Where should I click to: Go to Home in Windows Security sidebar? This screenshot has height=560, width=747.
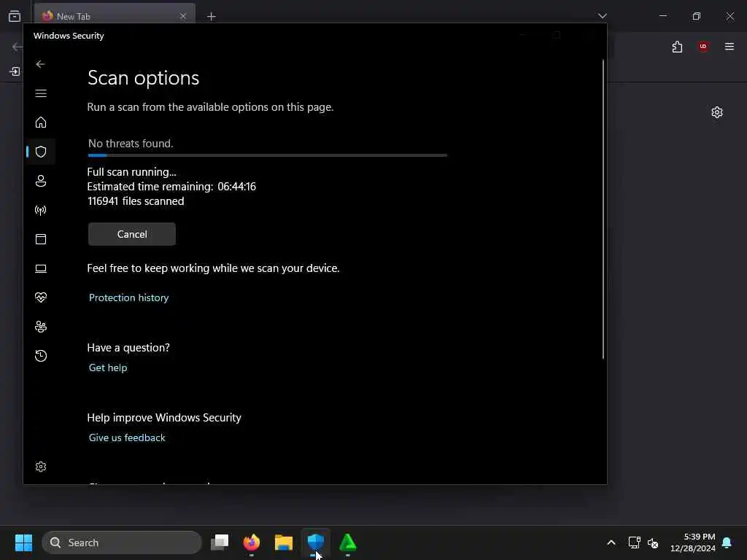(x=41, y=122)
